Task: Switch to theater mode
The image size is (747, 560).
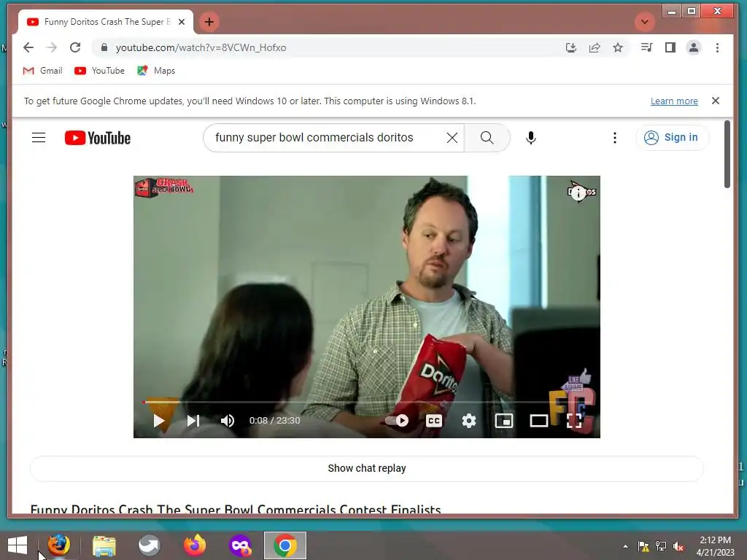Action: point(539,421)
